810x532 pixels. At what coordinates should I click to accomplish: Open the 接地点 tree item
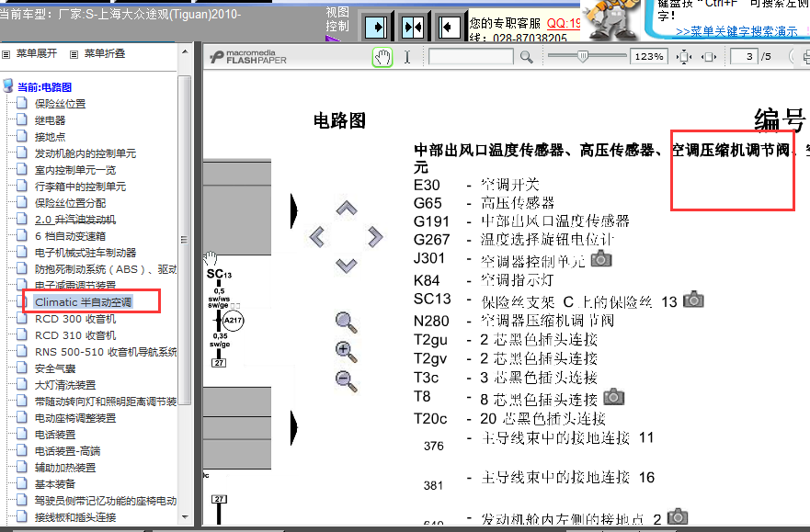point(51,137)
